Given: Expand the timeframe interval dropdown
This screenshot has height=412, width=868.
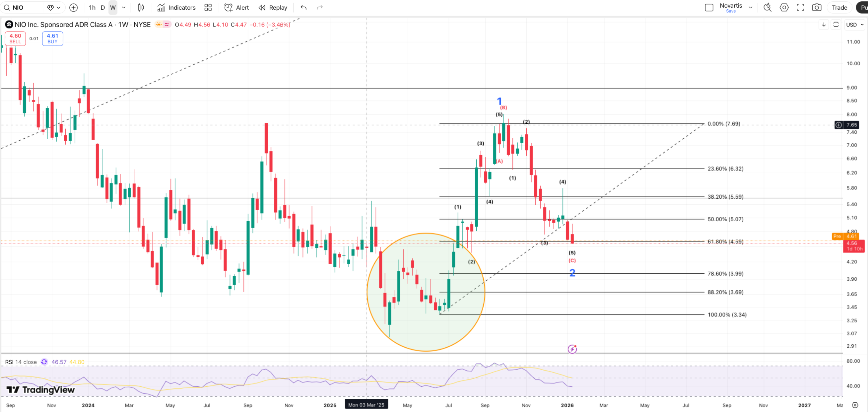Looking at the screenshot, I should point(124,8).
